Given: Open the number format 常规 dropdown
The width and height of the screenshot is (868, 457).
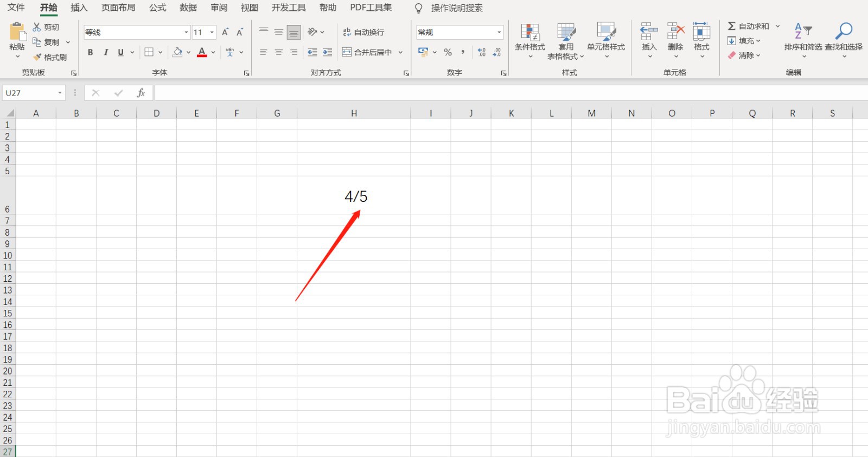Looking at the screenshot, I should point(499,32).
